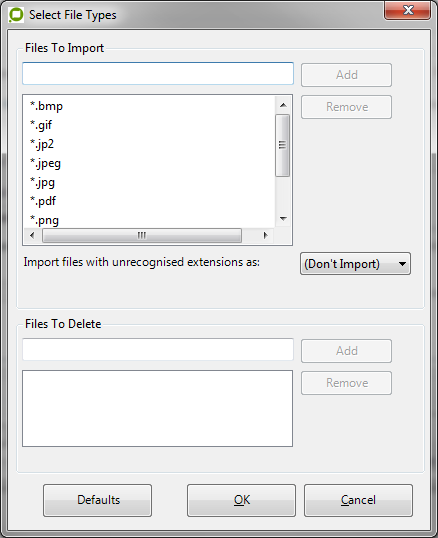Click the Files To Import text field
The image size is (438, 538).
tap(158, 73)
